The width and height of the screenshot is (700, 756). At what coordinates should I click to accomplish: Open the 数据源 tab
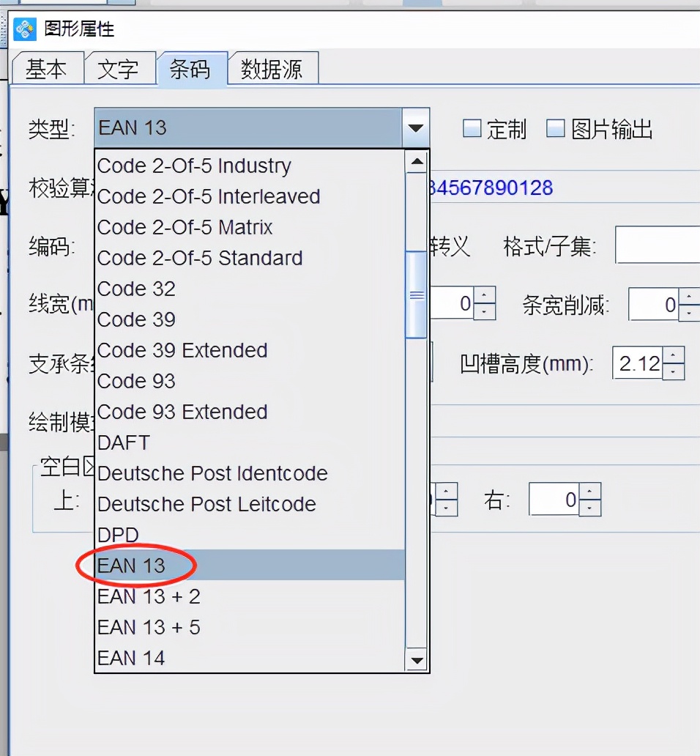point(273,67)
